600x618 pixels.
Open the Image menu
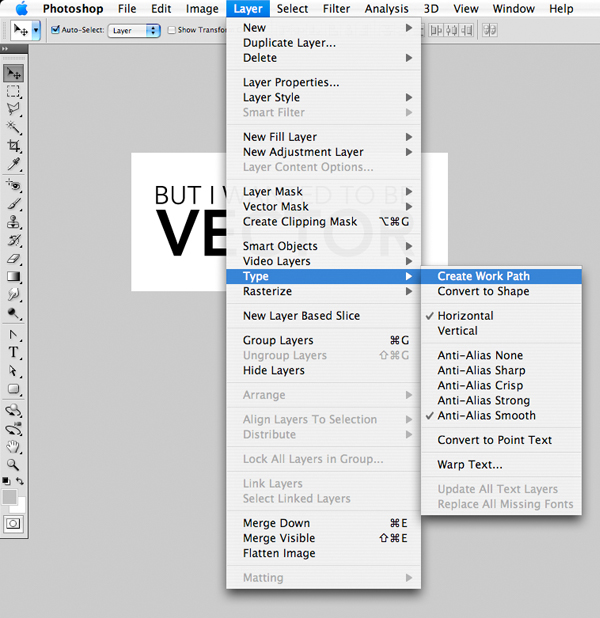tap(202, 8)
